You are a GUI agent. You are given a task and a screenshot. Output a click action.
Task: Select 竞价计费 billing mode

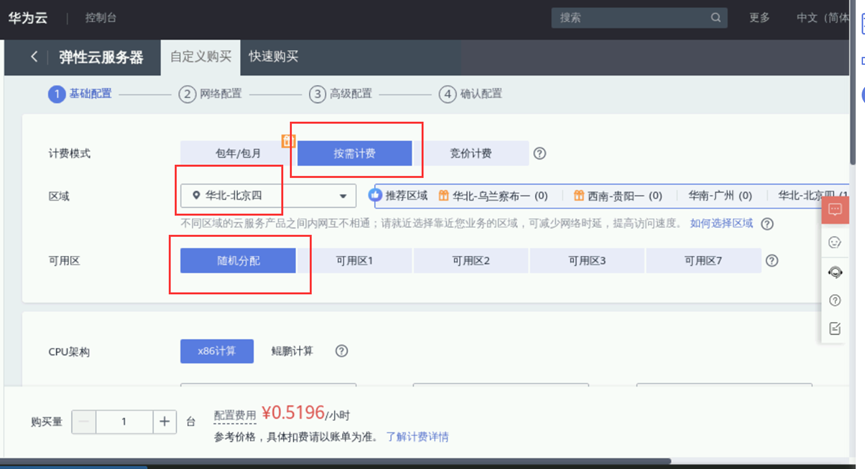click(471, 153)
